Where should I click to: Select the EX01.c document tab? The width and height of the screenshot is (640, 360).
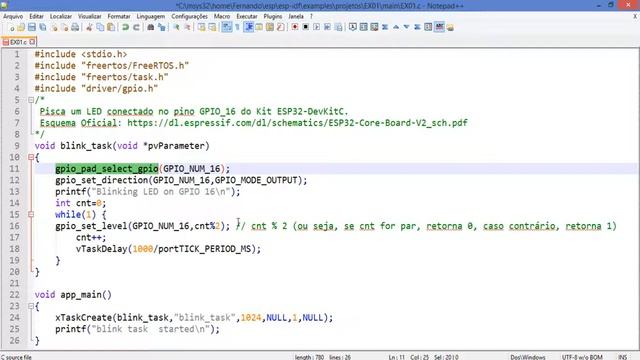point(18,42)
